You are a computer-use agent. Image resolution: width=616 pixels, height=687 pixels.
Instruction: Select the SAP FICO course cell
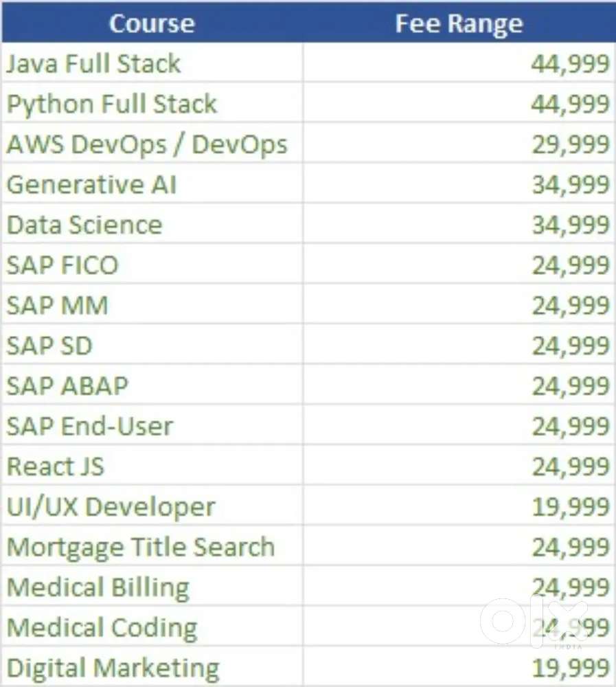pos(62,265)
